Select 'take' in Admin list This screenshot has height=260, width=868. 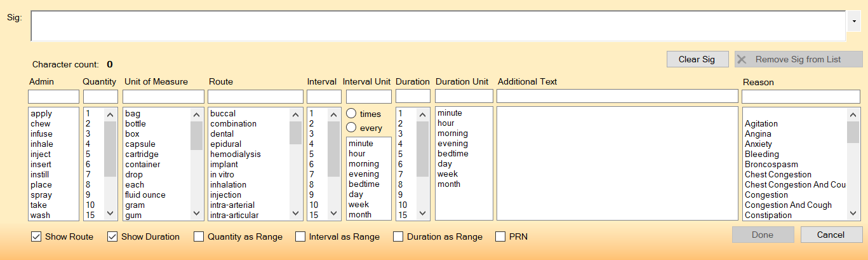[x=39, y=205]
